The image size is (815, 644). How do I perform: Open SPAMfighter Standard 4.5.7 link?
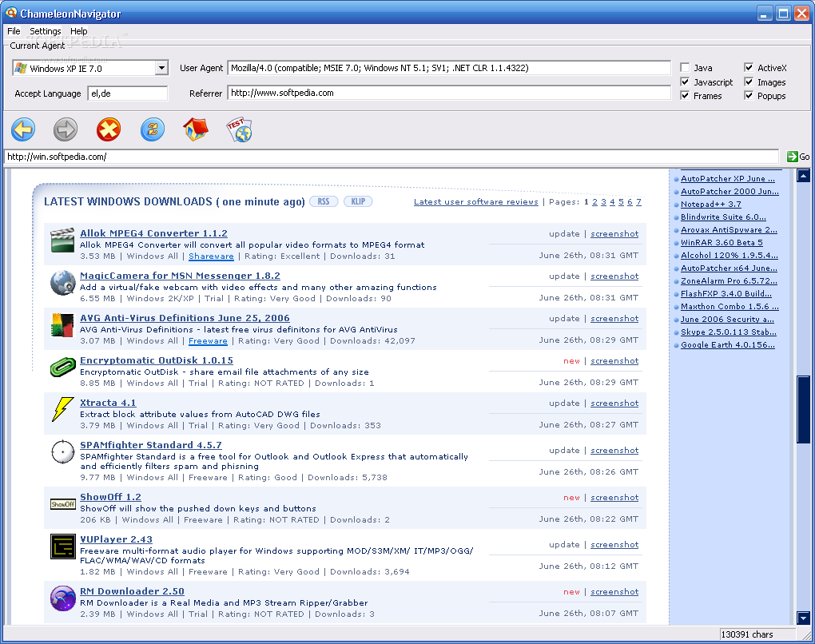click(x=151, y=445)
